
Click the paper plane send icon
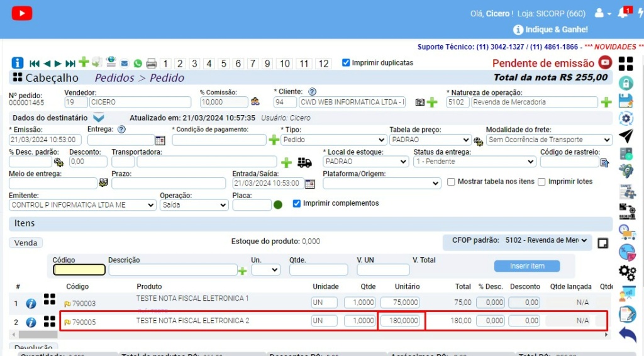pyautogui.click(x=626, y=136)
